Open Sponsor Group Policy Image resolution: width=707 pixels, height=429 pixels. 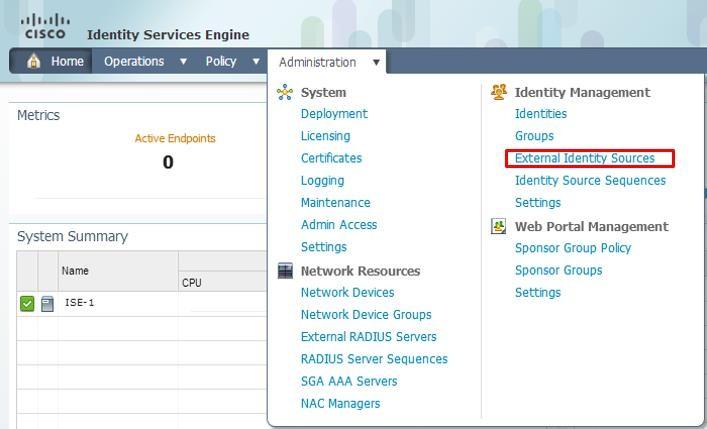click(573, 248)
